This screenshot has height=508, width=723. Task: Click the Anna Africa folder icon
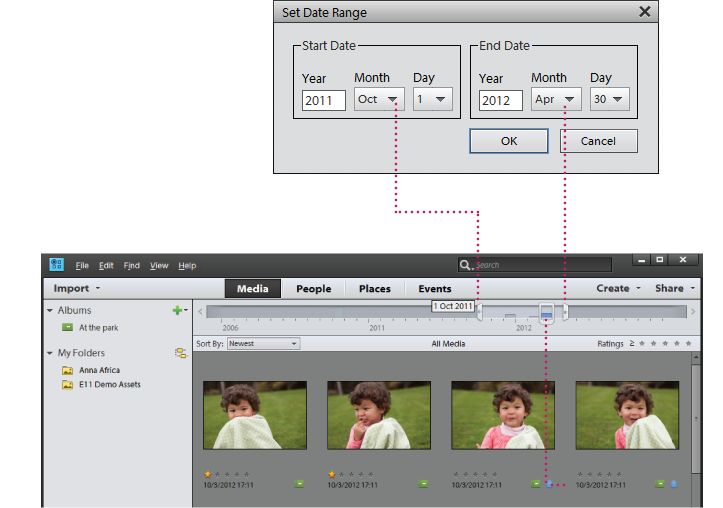[67, 370]
